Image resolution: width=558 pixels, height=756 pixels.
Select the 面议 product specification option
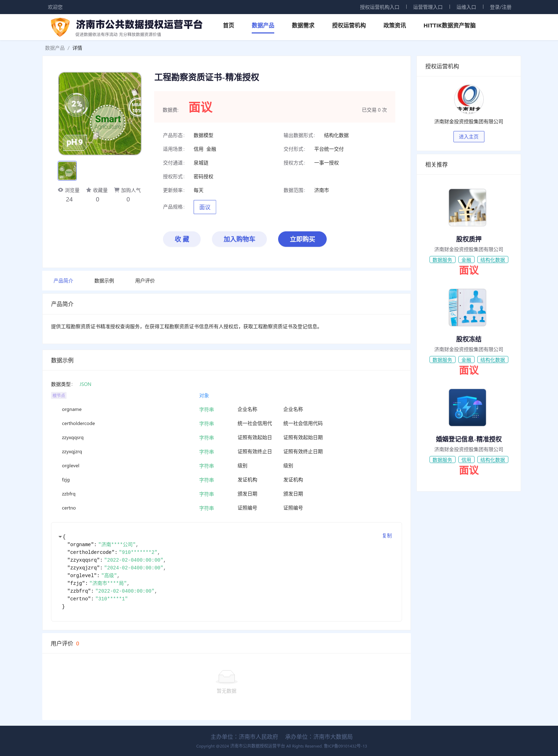point(205,207)
